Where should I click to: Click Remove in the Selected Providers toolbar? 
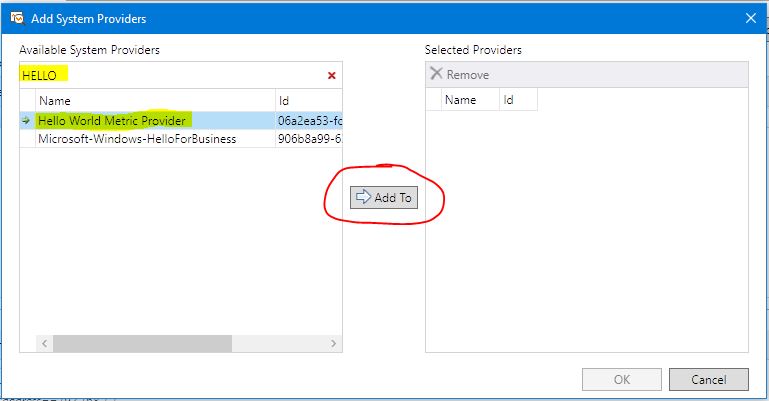[x=459, y=75]
